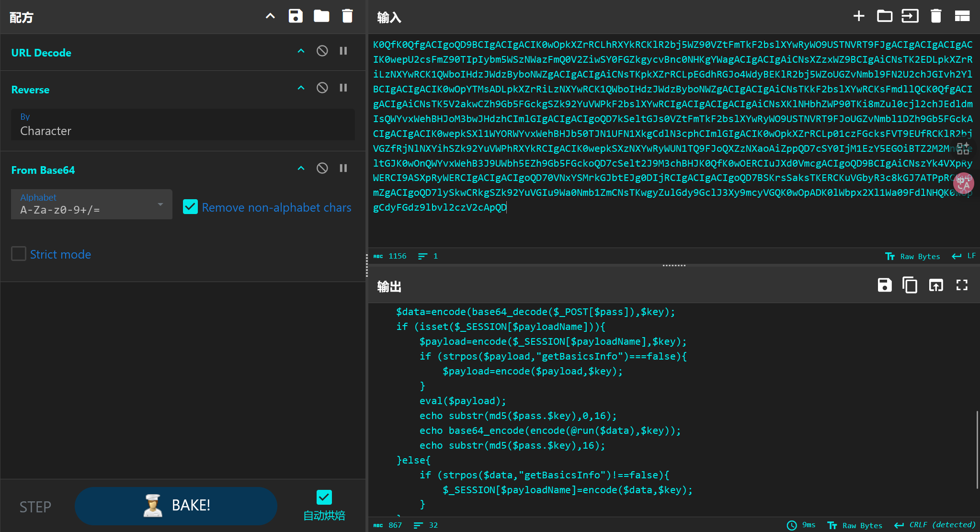Reset the pane layout

click(x=962, y=16)
